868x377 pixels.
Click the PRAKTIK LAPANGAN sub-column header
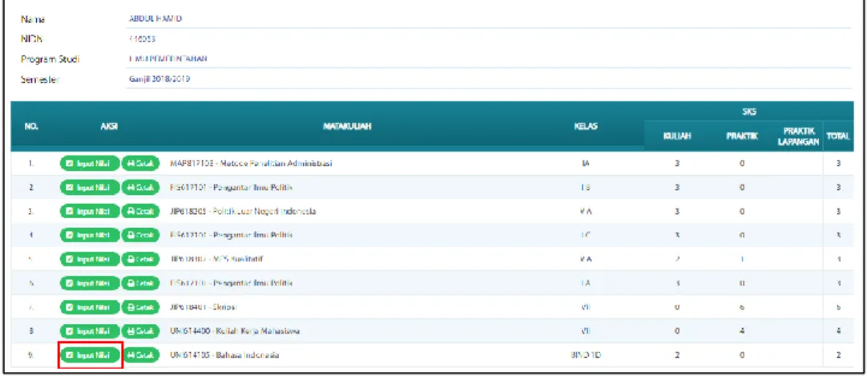coord(800,136)
